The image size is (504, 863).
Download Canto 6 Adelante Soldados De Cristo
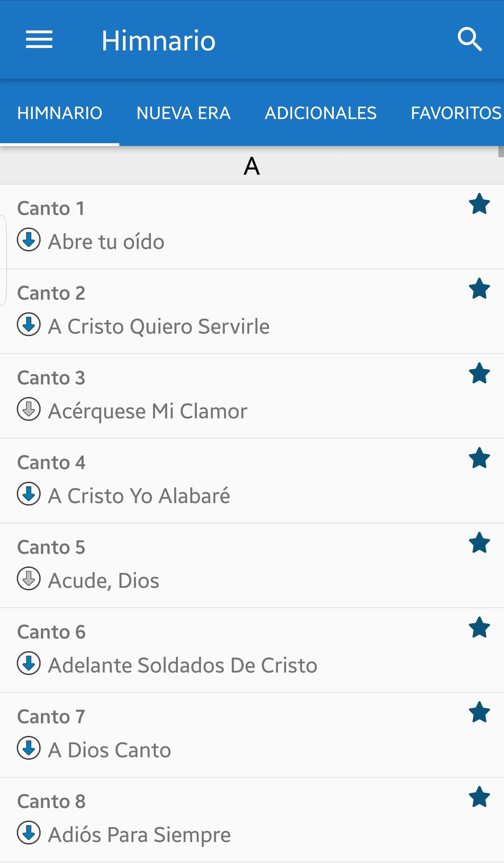click(x=29, y=663)
